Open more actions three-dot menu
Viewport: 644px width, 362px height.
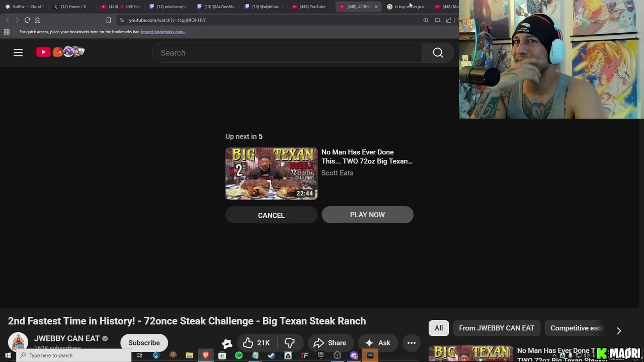(412, 343)
